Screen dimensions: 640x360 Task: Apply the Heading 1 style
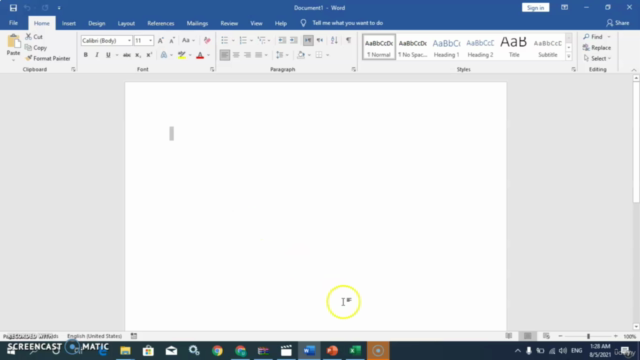point(446,47)
